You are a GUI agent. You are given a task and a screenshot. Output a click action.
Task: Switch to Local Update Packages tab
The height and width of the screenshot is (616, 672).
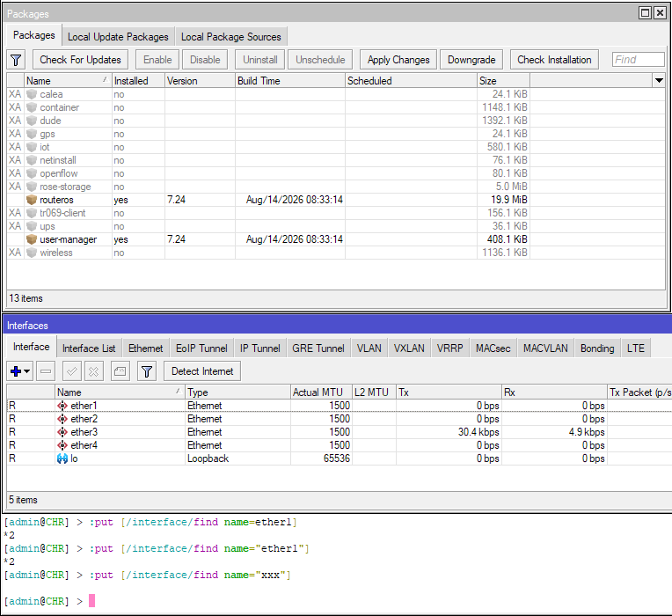[118, 37]
